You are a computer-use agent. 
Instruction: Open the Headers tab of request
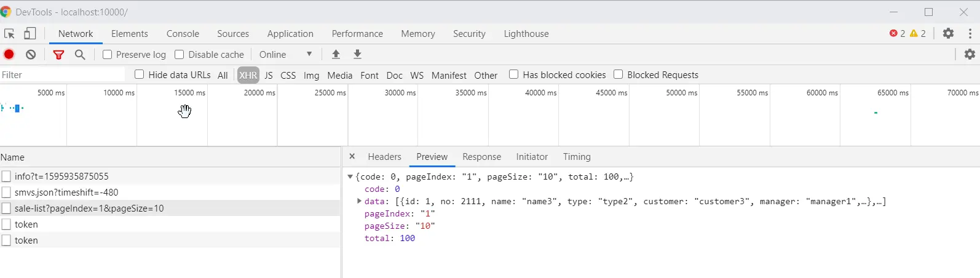[x=384, y=157]
